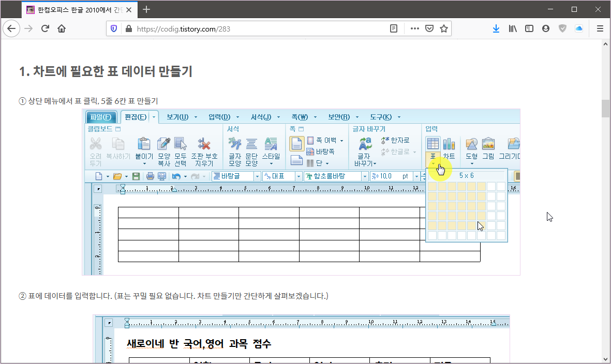Open tracking protection shield in address bar

114,28
